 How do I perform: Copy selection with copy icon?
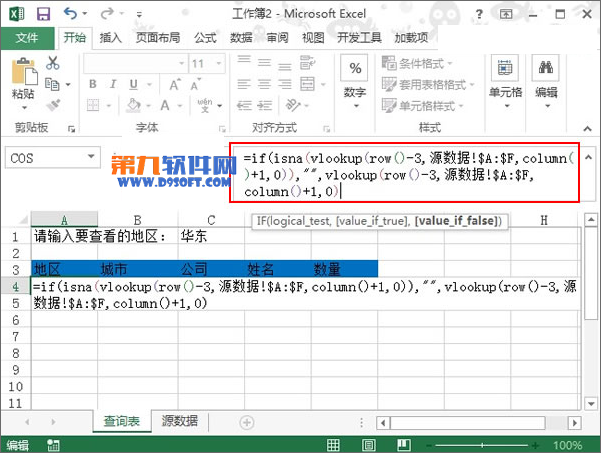click(52, 84)
